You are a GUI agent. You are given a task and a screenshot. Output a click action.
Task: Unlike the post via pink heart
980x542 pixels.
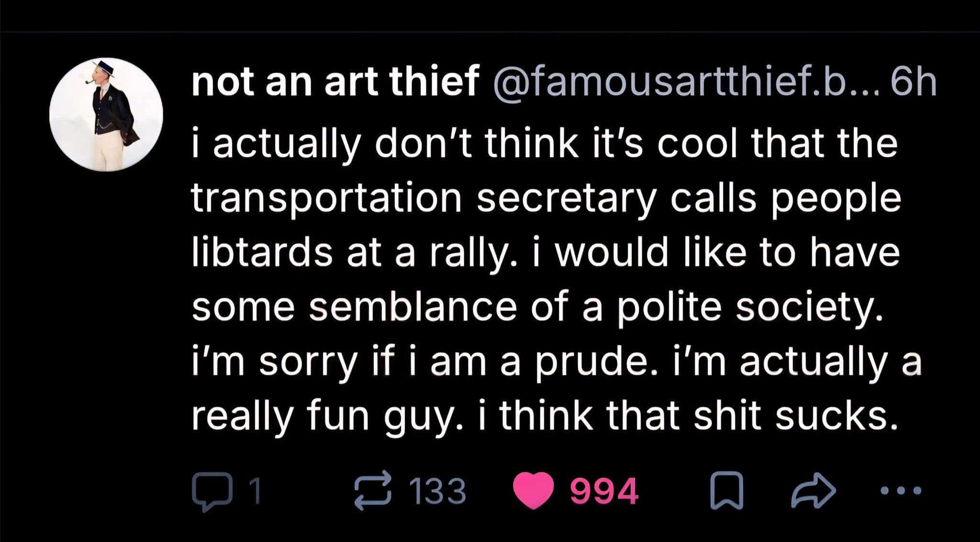[534, 491]
